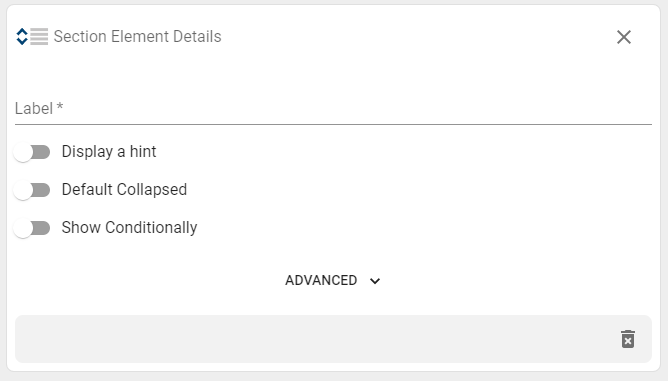Click the down chevron of the reorder icon
This screenshot has width=668, height=381.
[22, 41]
